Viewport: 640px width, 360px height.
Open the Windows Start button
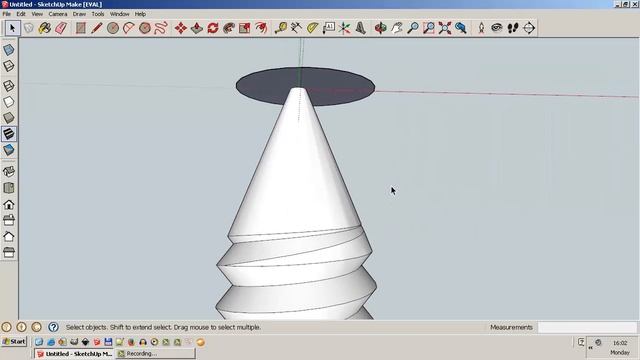pos(14,342)
